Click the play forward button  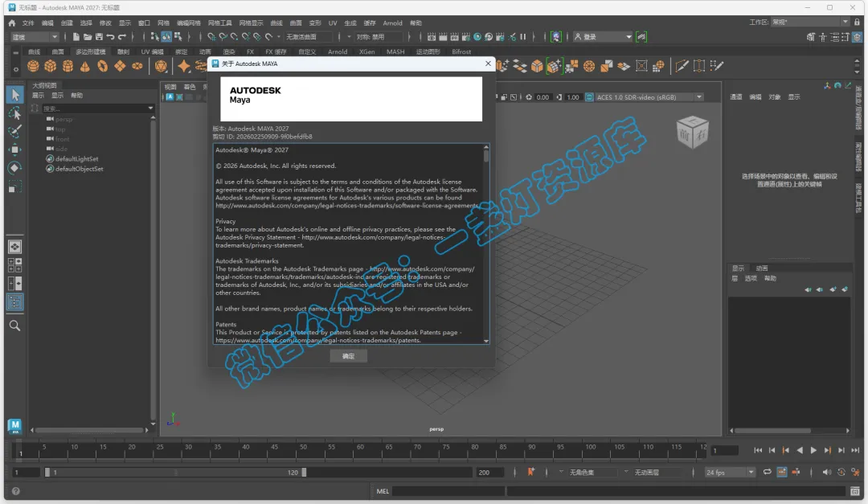pyautogui.click(x=813, y=450)
